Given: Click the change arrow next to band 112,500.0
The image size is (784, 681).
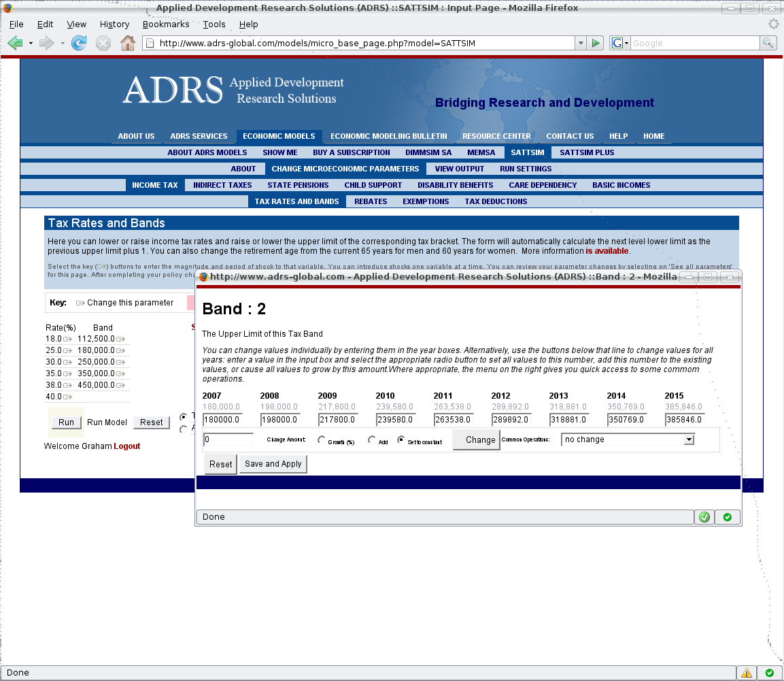Looking at the screenshot, I should [x=120, y=339].
